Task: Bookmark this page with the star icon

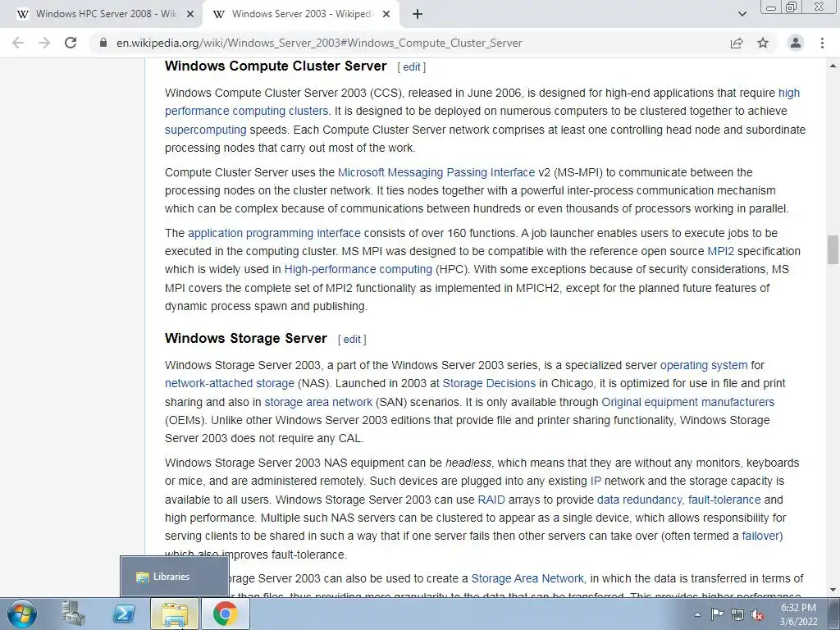Action: point(763,43)
